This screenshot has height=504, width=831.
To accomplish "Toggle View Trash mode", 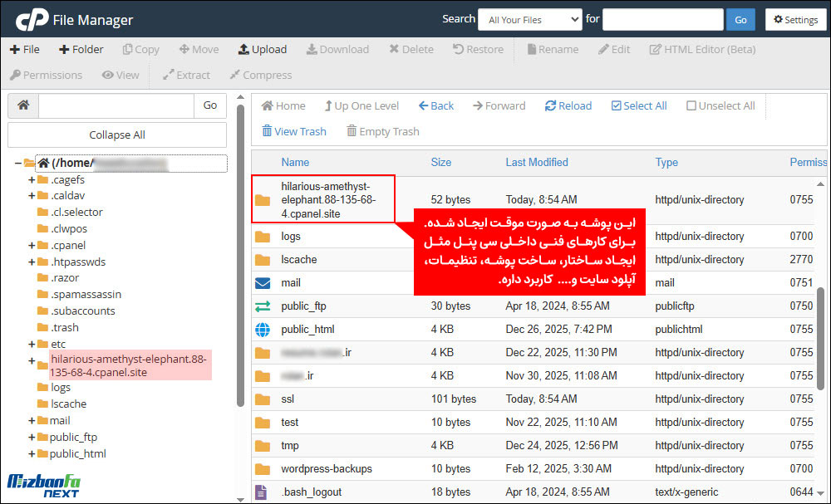I will click(293, 131).
